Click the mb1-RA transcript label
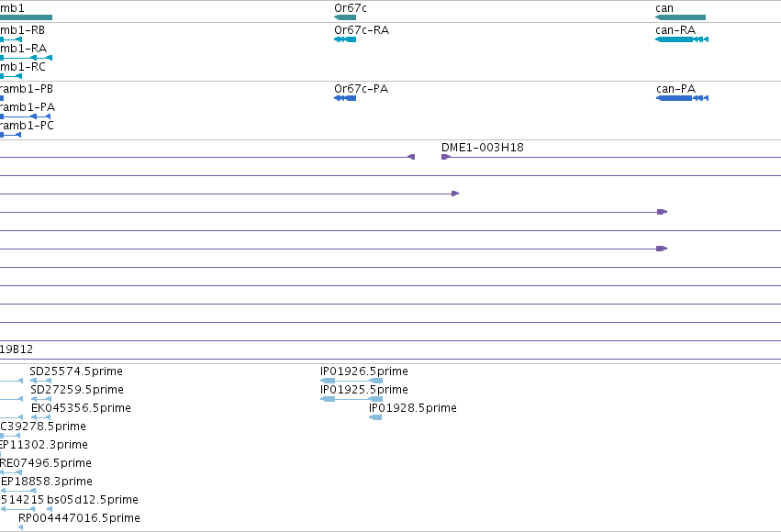 point(24,49)
